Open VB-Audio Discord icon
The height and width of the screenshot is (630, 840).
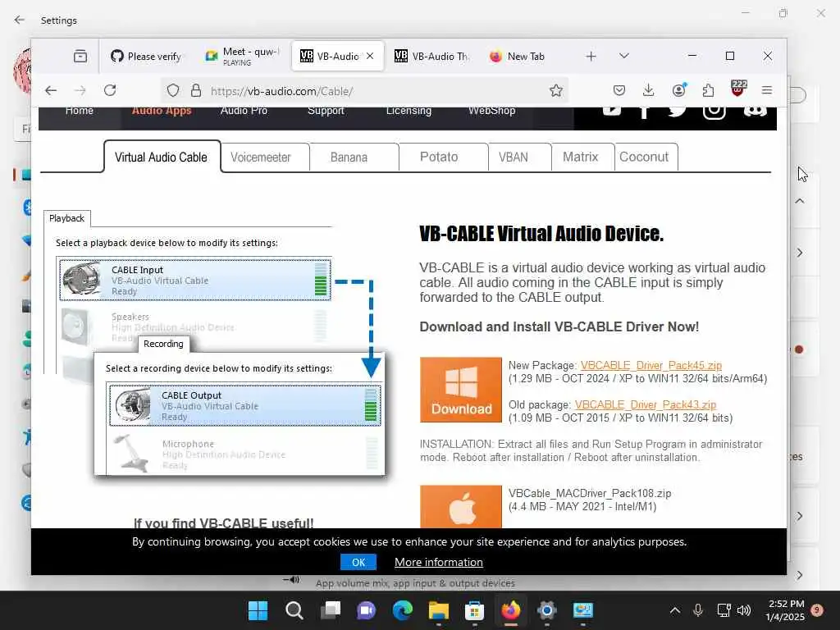[x=755, y=111]
